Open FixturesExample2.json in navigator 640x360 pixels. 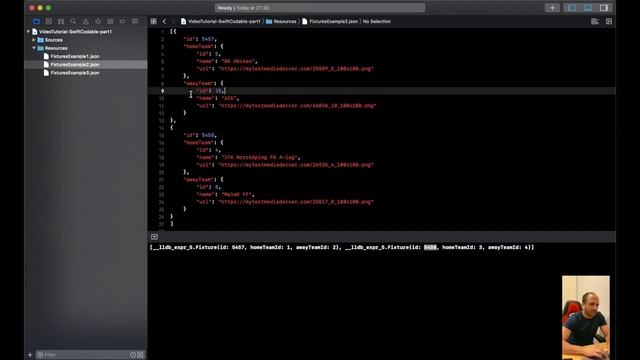(x=75, y=64)
